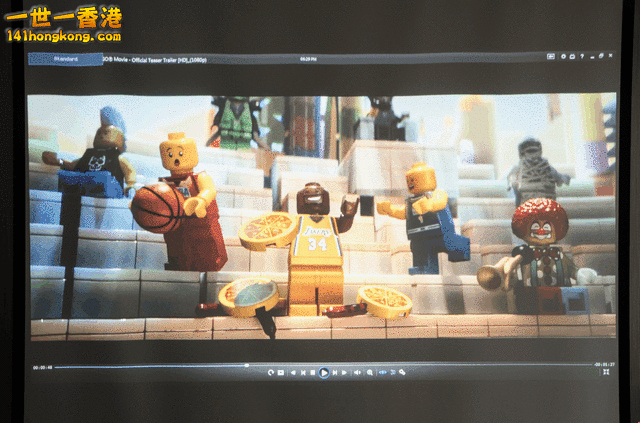640x423 pixels.
Task: Click the seek bar progress handle
Action: 247,365
